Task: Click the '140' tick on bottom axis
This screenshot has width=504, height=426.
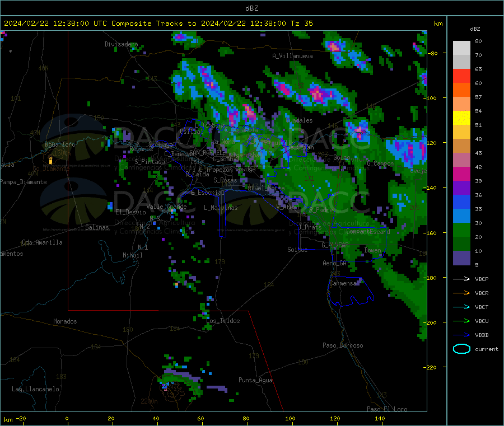Action: (380, 419)
